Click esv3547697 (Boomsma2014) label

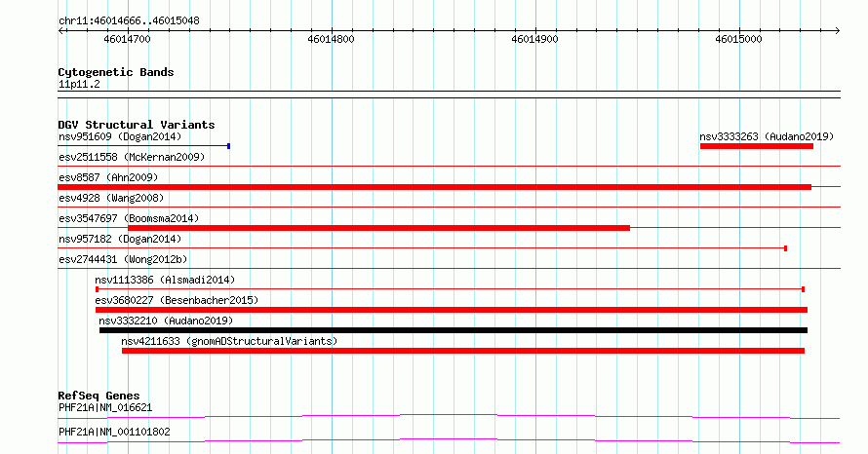(x=129, y=218)
